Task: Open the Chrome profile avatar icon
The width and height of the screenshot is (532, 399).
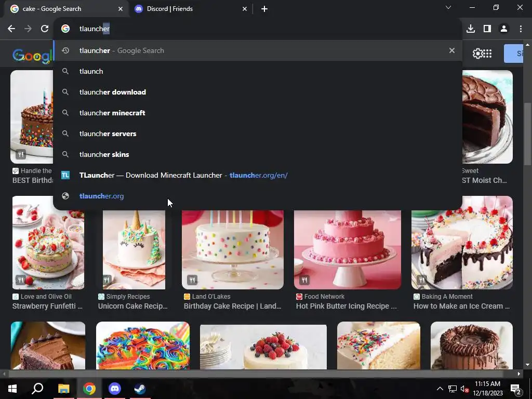Action: coord(504,29)
